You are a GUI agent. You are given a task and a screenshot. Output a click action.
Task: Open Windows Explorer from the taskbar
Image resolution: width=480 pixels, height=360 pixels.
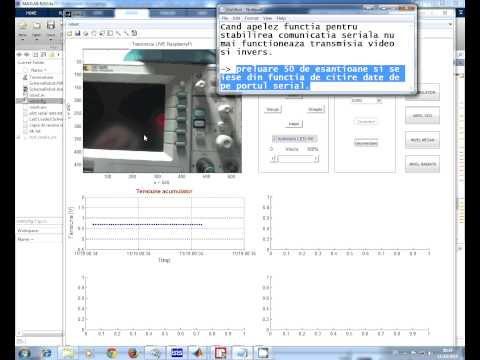click(x=68, y=353)
